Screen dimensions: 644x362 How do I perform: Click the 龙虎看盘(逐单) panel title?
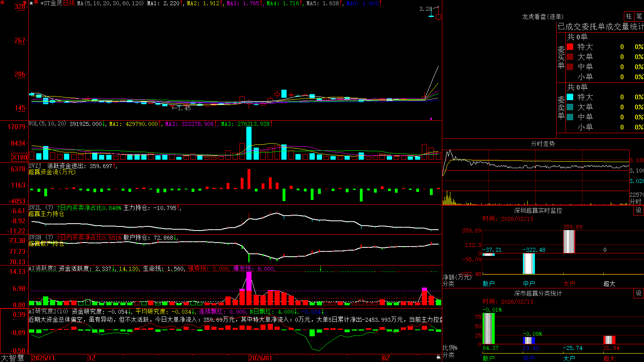[543, 16]
